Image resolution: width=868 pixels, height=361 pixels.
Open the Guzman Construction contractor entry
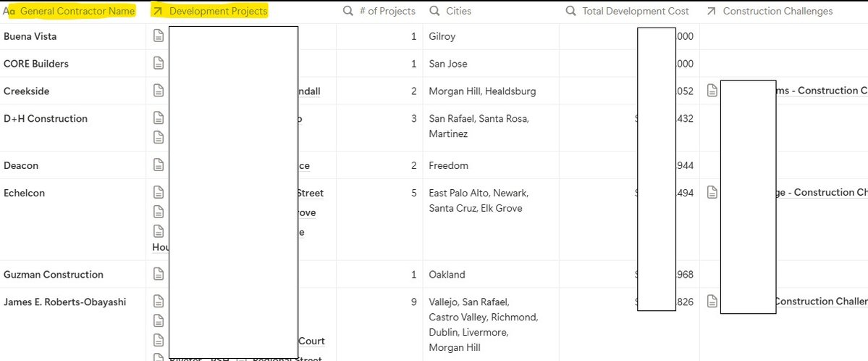pos(53,275)
